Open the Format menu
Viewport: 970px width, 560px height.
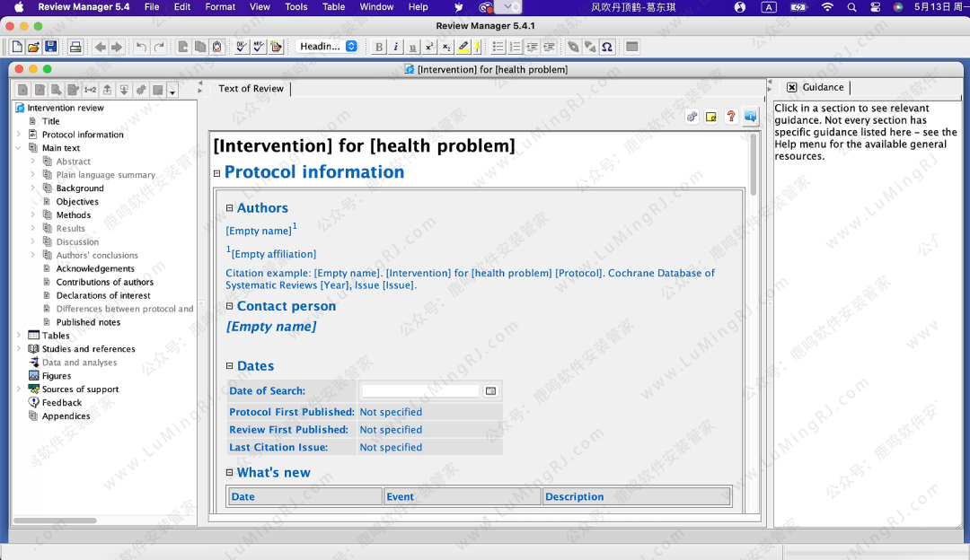[x=220, y=7]
